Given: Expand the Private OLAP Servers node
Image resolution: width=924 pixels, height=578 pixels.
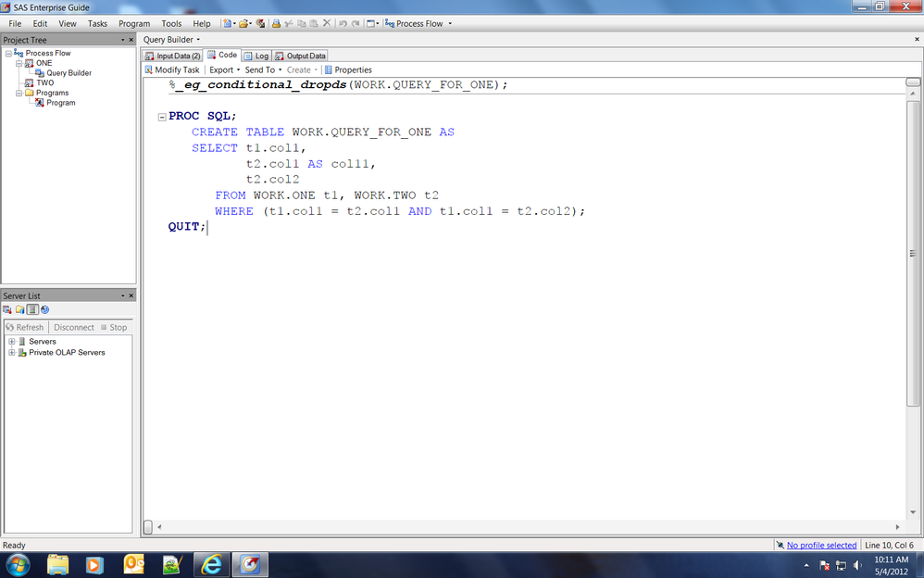Looking at the screenshot, I should (x=12, y=353).
